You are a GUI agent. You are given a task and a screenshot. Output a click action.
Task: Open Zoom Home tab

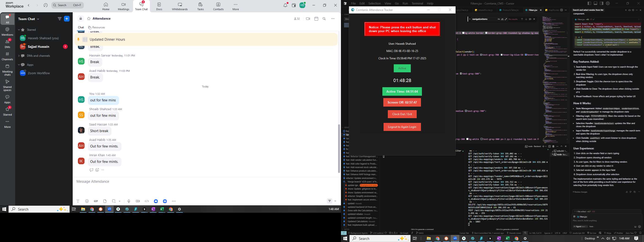click(x=106, y=6)
